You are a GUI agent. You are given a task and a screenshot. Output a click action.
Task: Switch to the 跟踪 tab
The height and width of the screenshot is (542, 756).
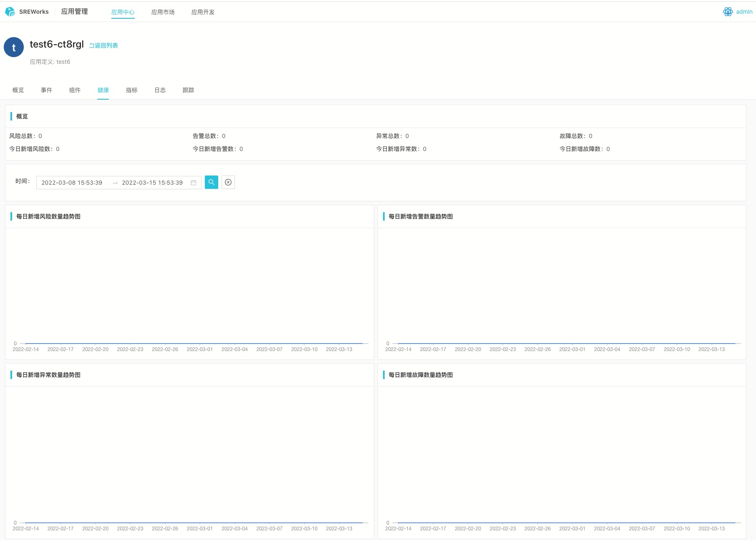[188, 90]
